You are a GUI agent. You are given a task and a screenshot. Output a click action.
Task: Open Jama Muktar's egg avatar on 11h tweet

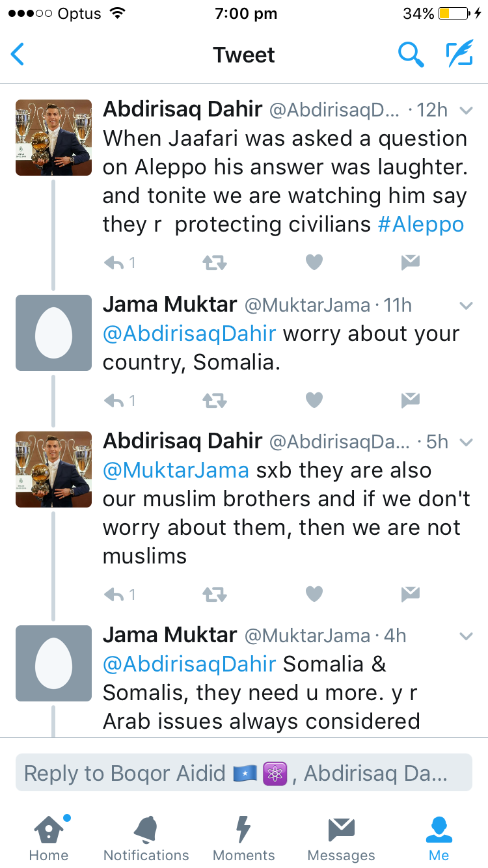[53, 332]
